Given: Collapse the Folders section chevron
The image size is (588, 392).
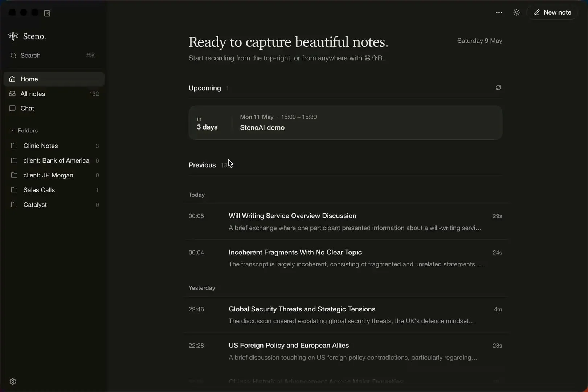Looking at the screenshot, I should point(12,131).
